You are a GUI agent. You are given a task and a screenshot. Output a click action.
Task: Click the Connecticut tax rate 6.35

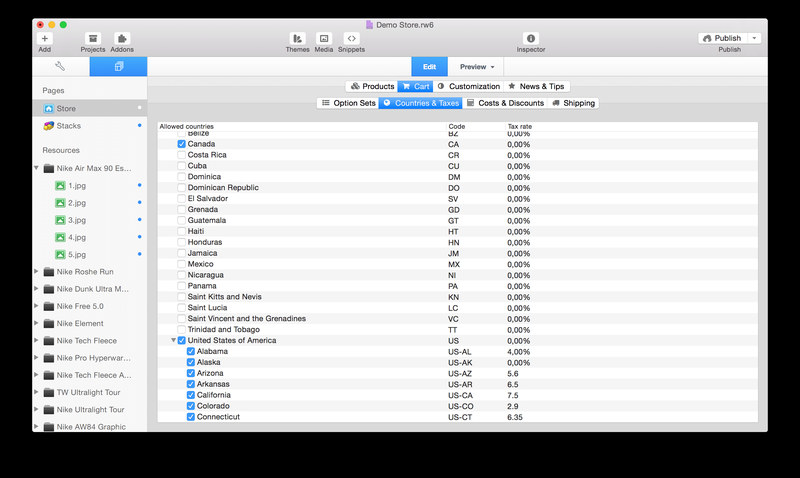(515, 417)
